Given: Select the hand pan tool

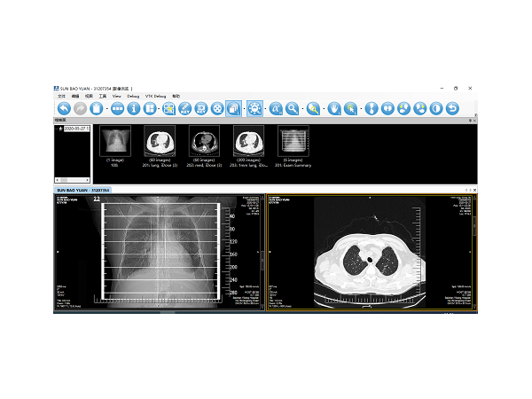Looking at the screenshot, I should [334, 108].
